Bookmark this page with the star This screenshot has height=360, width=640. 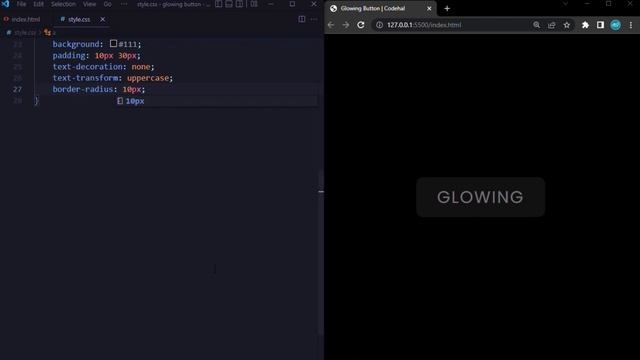pos(567,25)
